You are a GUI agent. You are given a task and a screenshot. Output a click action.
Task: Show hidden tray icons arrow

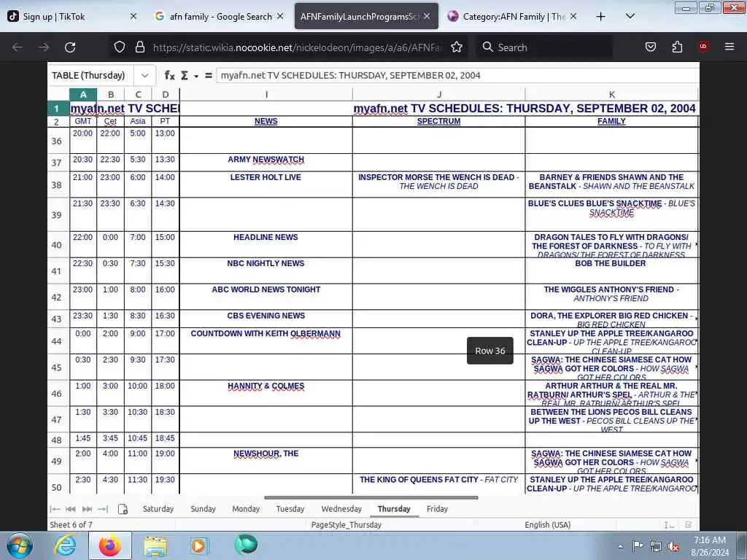point(620,547)
